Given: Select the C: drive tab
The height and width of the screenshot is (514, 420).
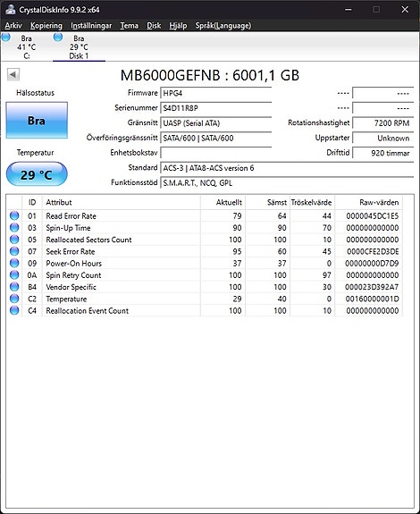Looking at the screenshot, I should point(27,46).
